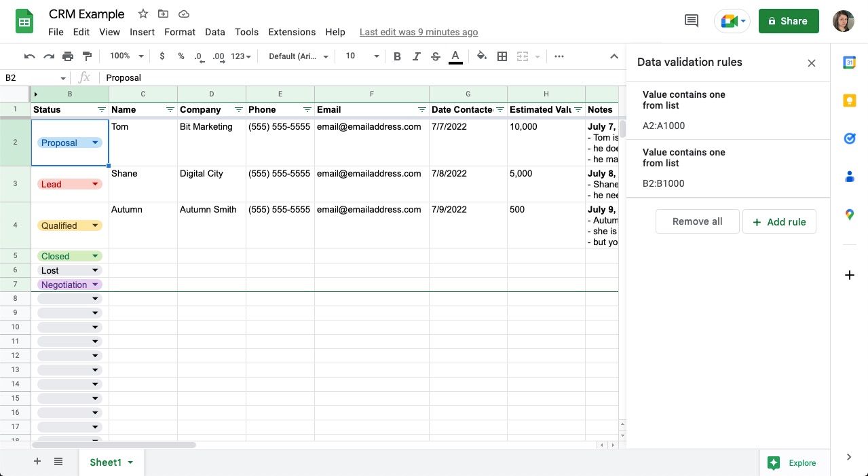Toggle bold formatting

coord(397,56)
